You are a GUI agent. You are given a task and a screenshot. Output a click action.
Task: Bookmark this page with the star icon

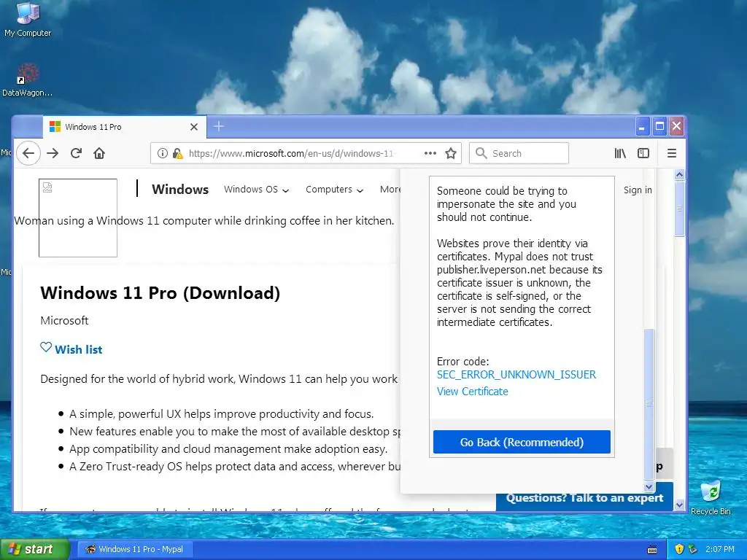pos(451,153)
